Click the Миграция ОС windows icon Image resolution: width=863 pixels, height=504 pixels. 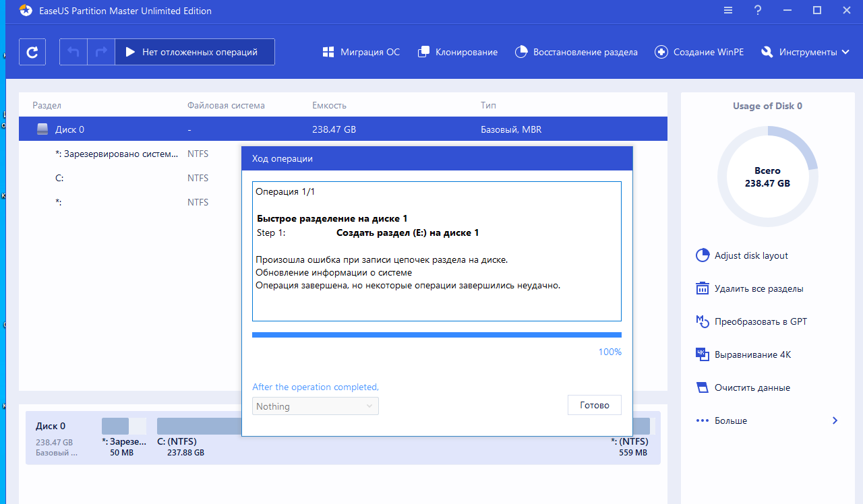pyautogui.click(x=328, y=52)
